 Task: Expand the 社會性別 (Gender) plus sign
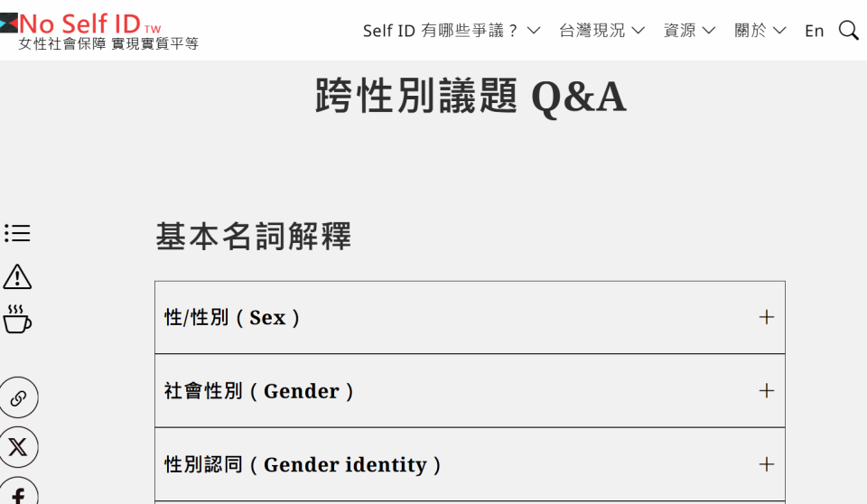pyautogui.click(x=767, y=390)
